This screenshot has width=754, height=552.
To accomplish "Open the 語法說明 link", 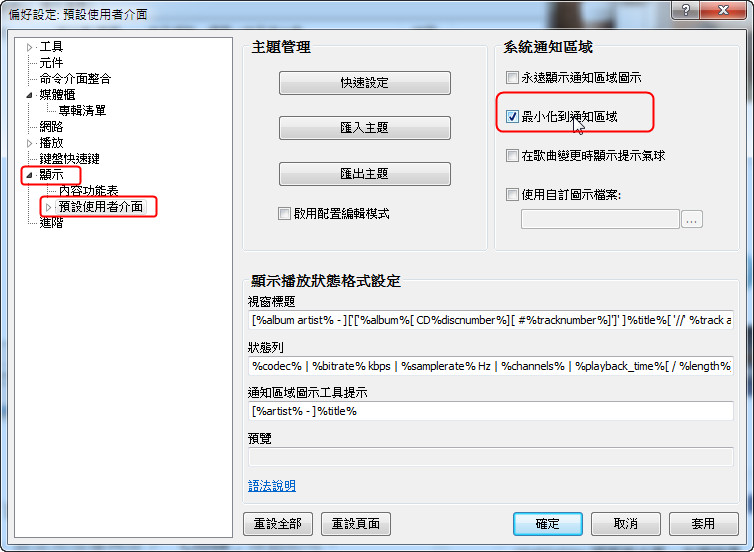I will (272, 486).
